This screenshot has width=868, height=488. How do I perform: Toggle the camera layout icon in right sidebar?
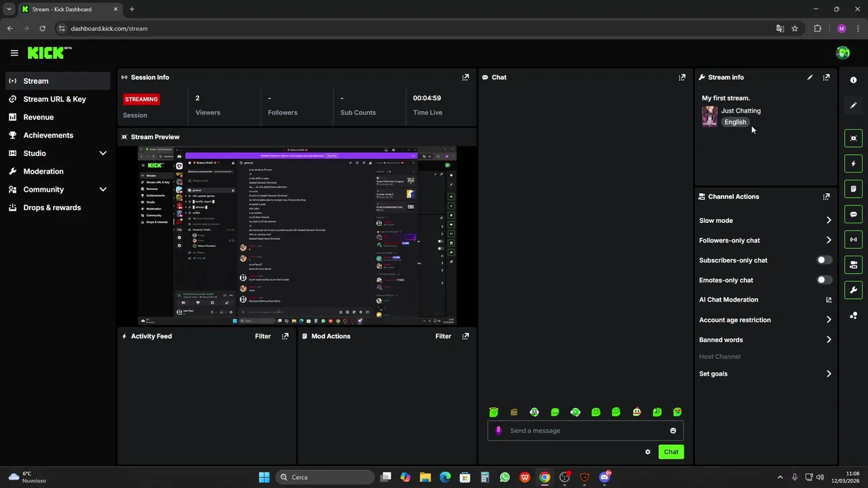click(854, 264)
